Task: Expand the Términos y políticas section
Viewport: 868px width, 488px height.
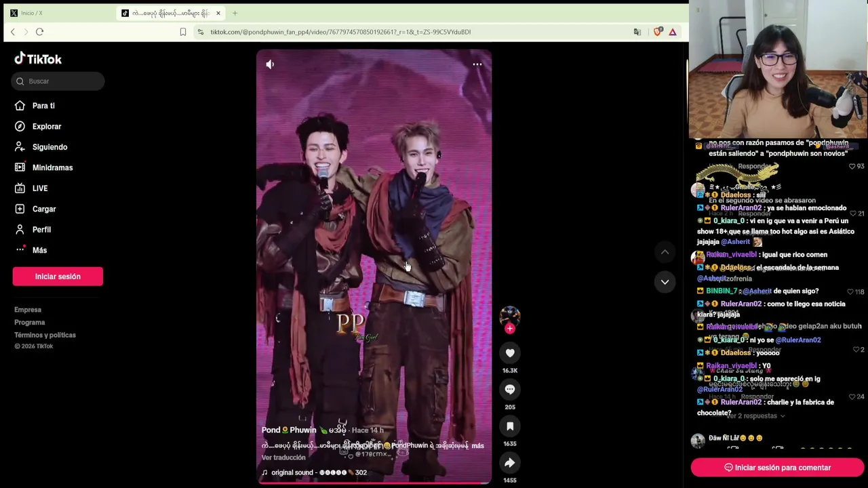Action: pyautogui.click(x=45, y=335)
